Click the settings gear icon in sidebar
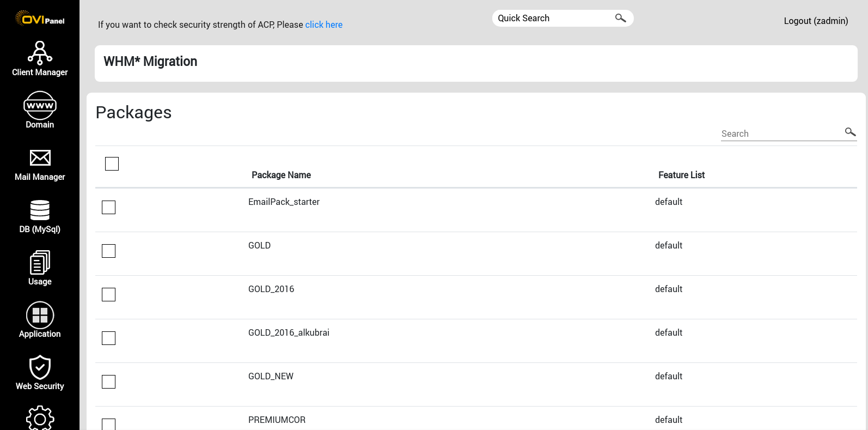Image resolution: width=868 pixels, height=430 pixels. pos(40,419)
